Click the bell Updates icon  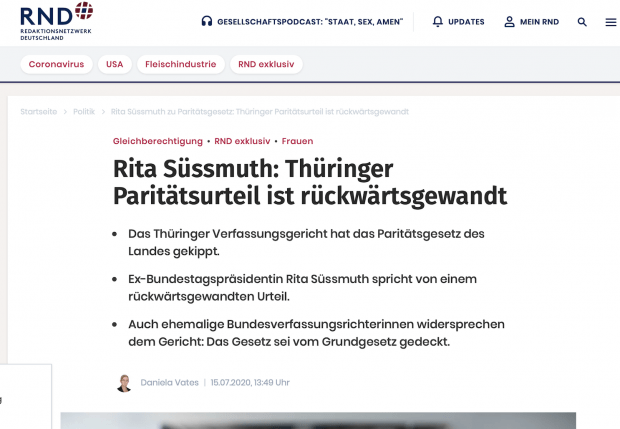(x=437, y=22)
